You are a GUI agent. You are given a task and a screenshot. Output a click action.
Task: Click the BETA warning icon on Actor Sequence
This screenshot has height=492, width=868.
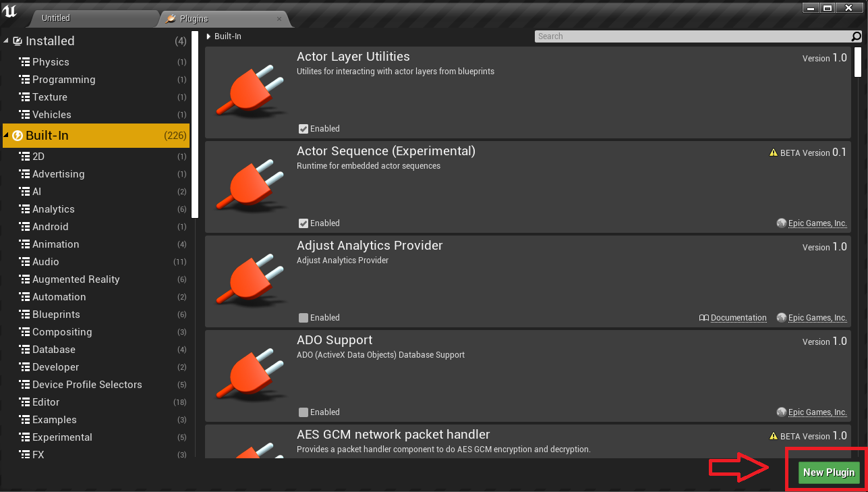(774, 153)
